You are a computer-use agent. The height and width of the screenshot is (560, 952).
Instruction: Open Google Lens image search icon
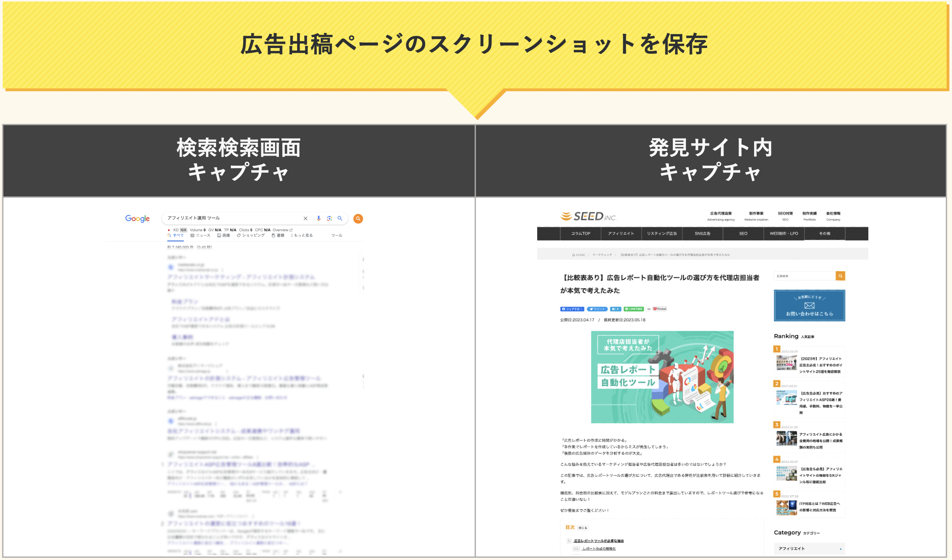point(330,218)
